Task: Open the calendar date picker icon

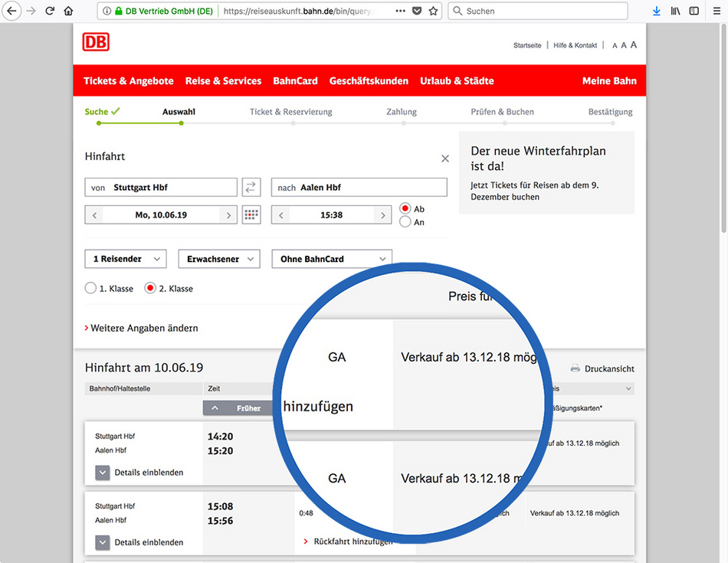Action: coord(251,214)
